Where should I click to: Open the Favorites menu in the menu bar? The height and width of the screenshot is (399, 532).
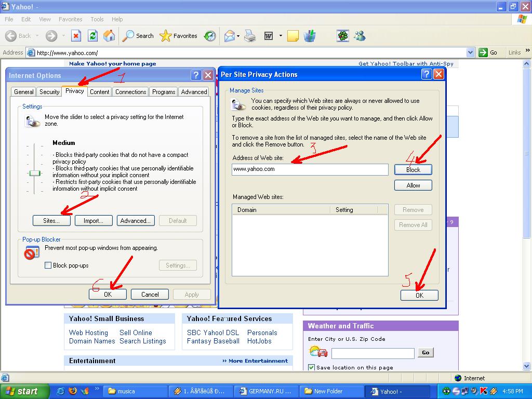(x=70, y=19)
